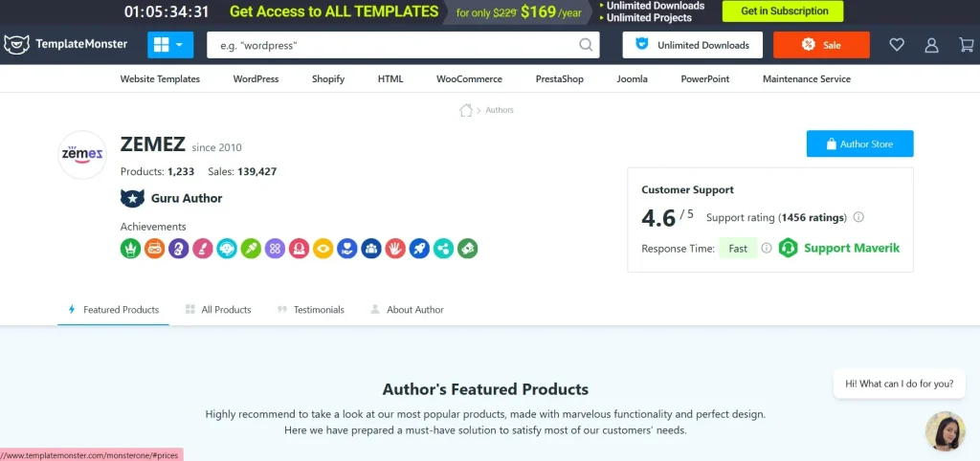Click the green microphone achievement badge
This screenshot has height=461, width=980.
251,249
